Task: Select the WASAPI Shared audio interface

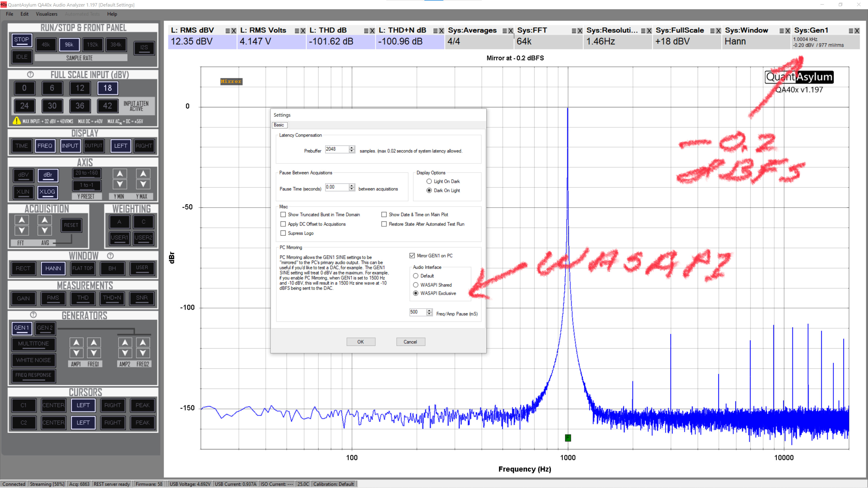Action: click(x=416, y=285)
